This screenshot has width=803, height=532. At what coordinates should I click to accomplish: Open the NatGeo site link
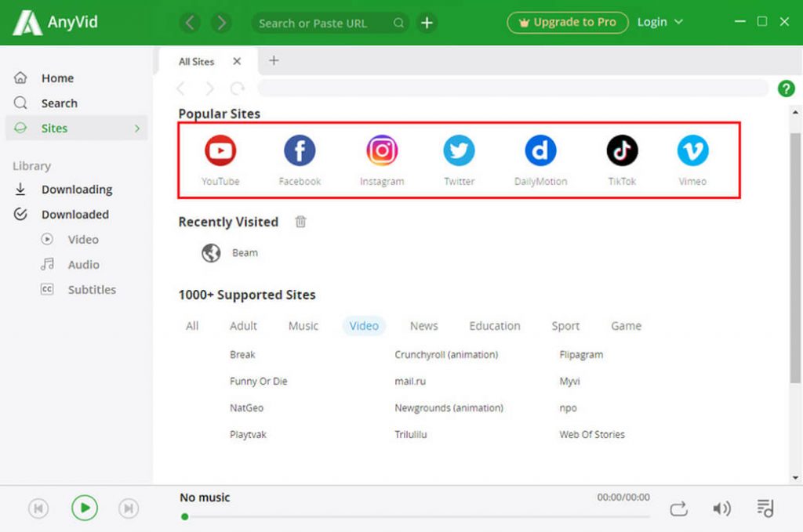246,407
